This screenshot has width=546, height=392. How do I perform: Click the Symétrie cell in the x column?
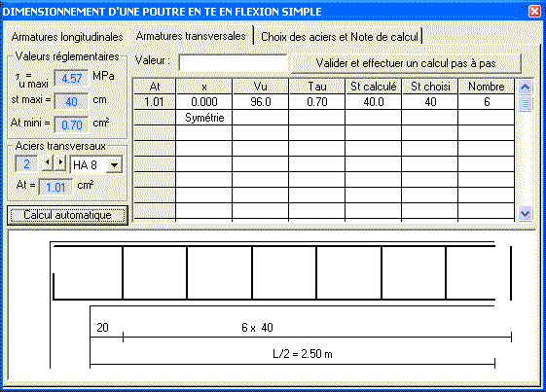point(204,118)
